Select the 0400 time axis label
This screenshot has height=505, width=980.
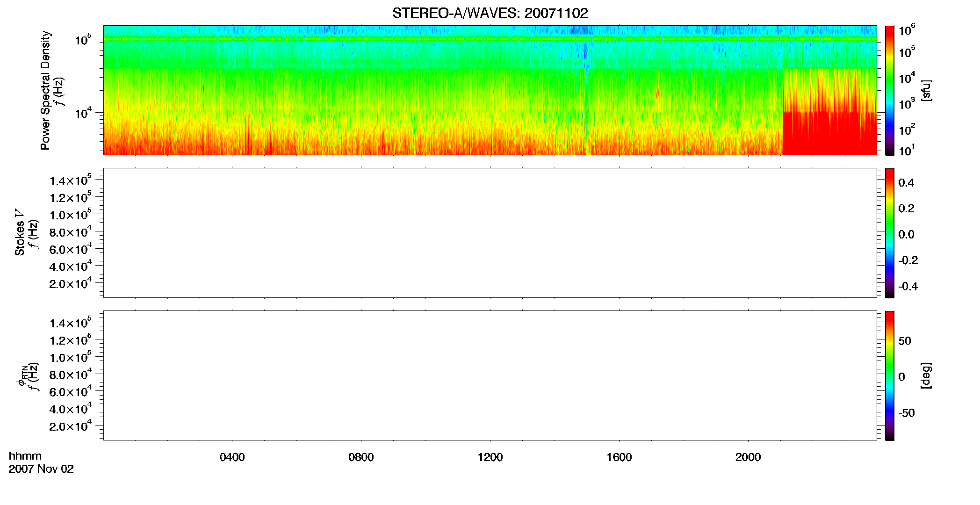pos(232,457)
